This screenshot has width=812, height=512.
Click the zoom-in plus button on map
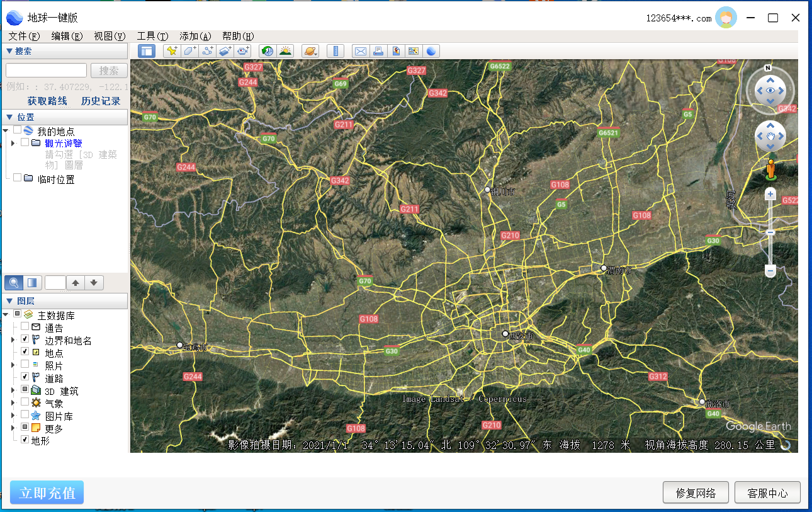[770, 195]
